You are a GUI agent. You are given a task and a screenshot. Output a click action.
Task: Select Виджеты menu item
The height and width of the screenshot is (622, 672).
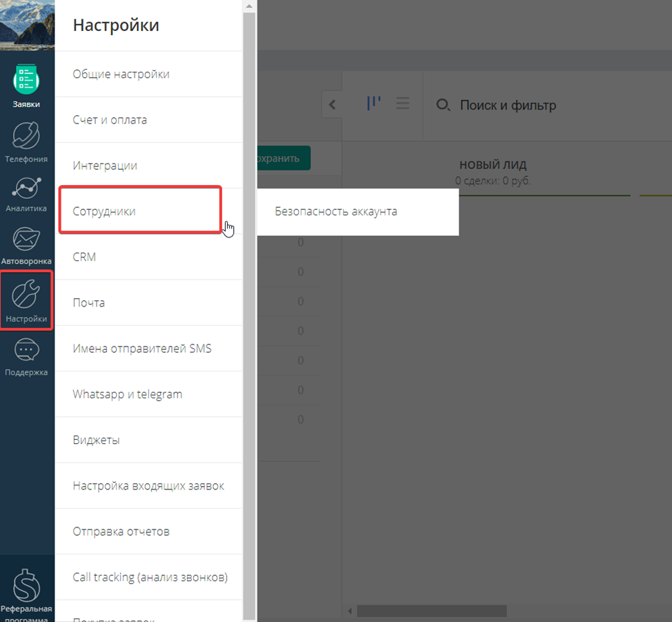(x=149, y=440)
